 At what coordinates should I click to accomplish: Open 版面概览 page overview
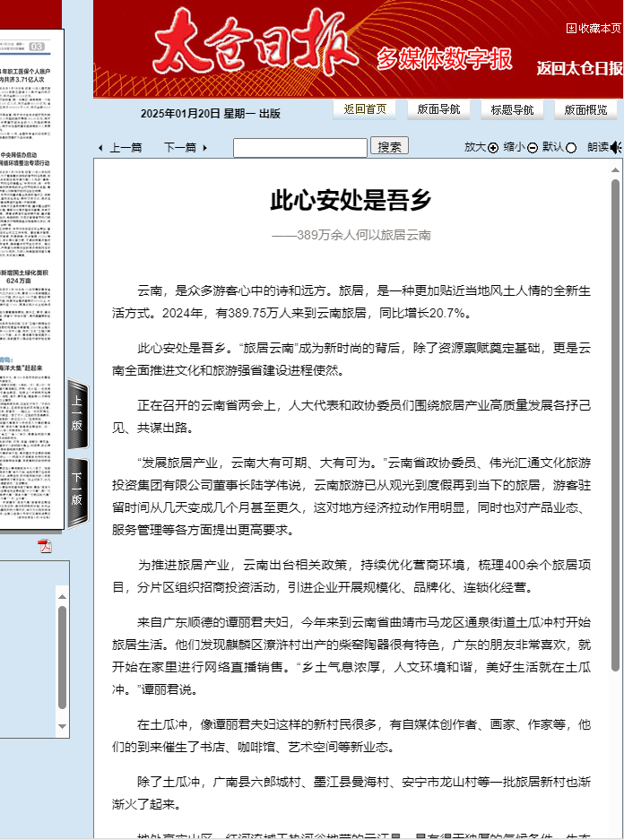point(585,109)
